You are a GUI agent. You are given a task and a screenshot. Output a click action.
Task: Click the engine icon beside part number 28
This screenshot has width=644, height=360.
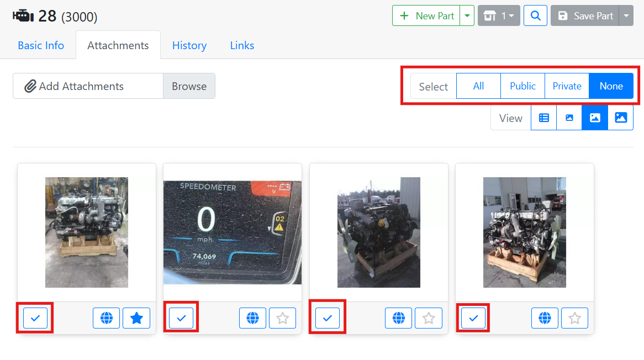pos(22,14)
